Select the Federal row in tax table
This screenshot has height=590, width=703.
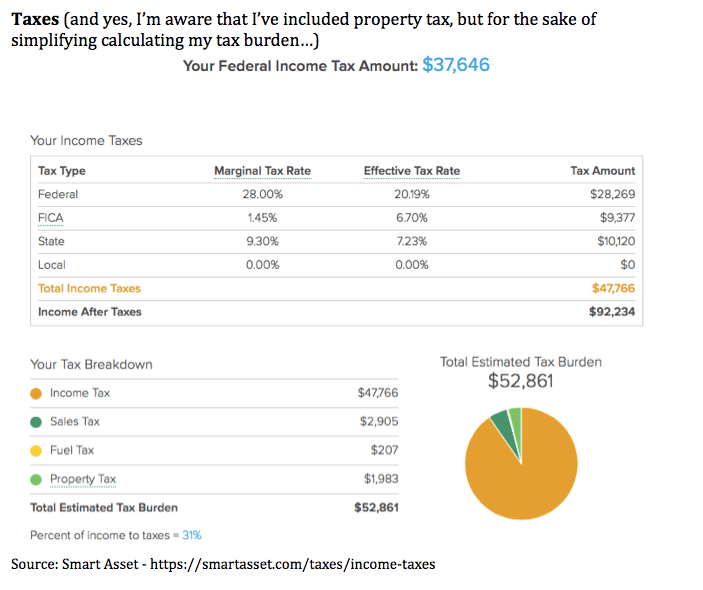click(58, 194)
